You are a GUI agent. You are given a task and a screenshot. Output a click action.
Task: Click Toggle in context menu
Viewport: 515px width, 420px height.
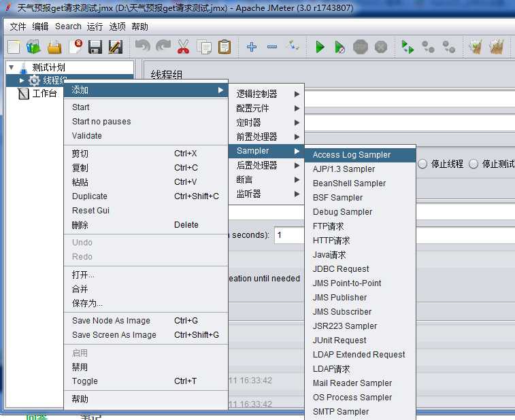tap(146, 381)
